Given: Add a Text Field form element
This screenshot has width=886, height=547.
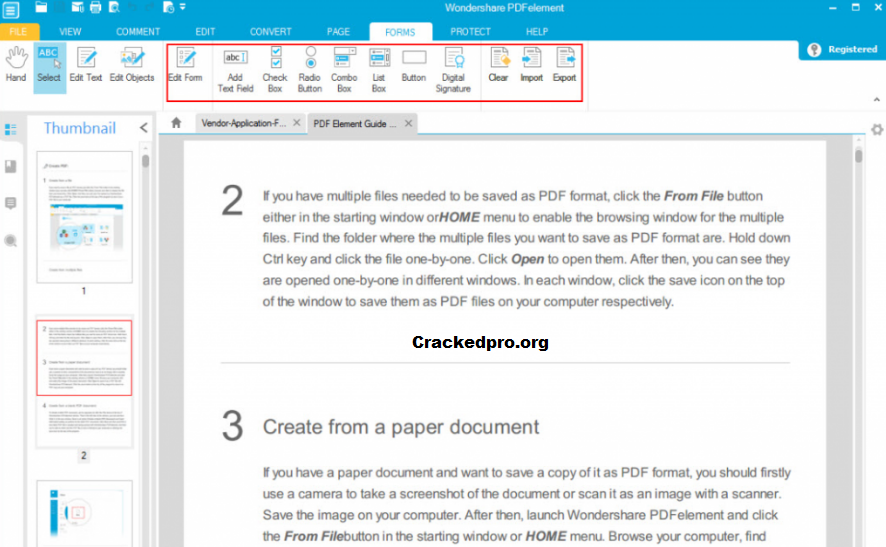Looking at the screenshot, I should tap(236, 71).
